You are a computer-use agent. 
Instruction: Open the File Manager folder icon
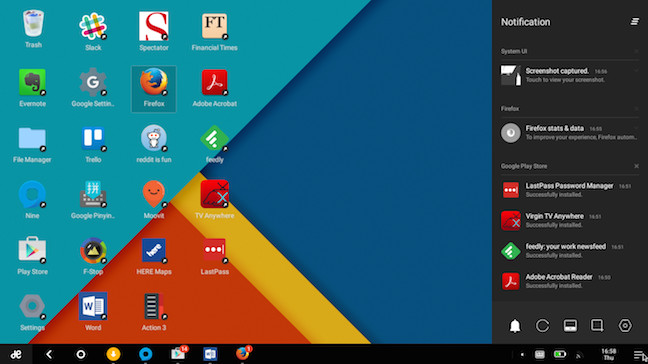click(32, 138)
